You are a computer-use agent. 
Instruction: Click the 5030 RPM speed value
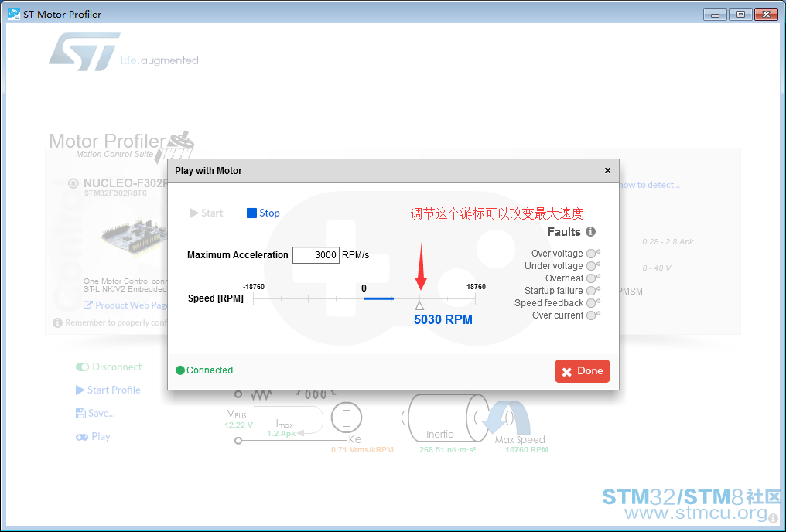[443, 319]
